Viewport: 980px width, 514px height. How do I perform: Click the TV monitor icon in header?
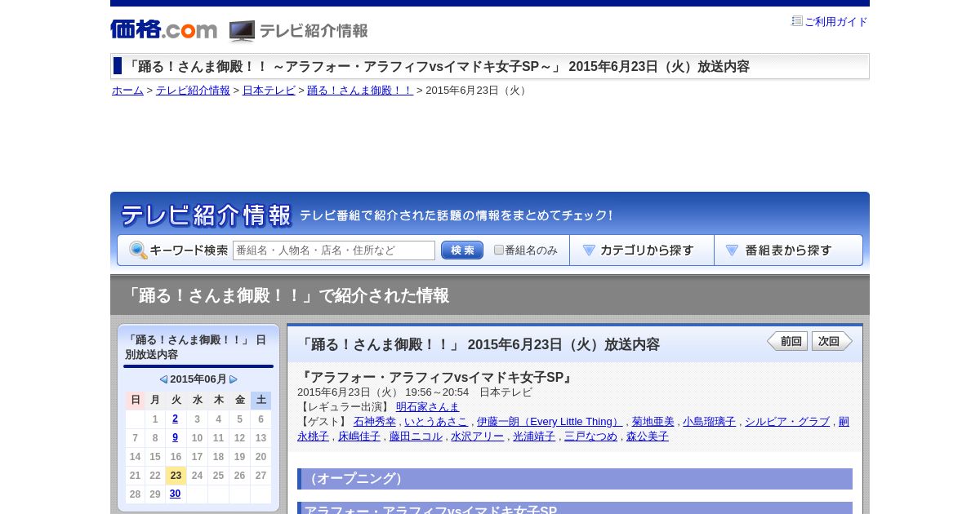242,31
